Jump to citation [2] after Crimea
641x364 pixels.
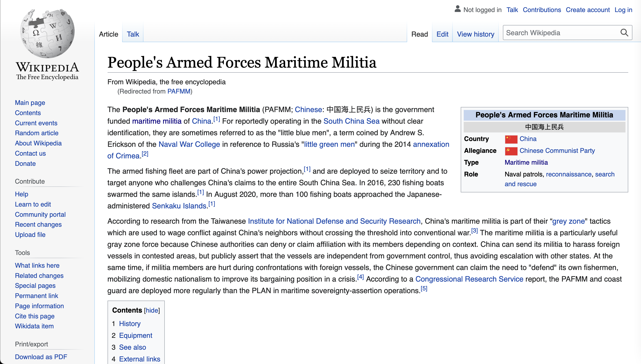[x=145, y=154]
